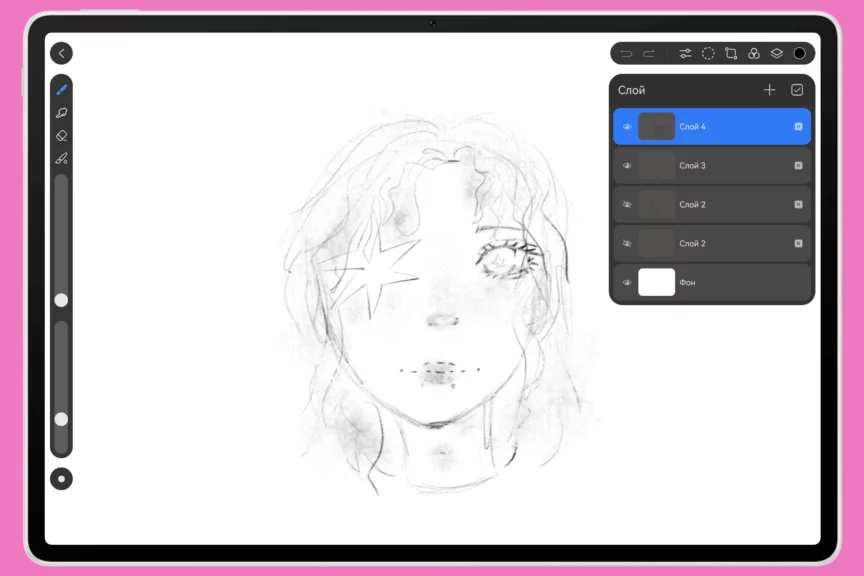Image resolution: width=864 pixels, height=576 pixels.
Task: Open the adjustments sliders icon
Action: click(x=685, y=53)
